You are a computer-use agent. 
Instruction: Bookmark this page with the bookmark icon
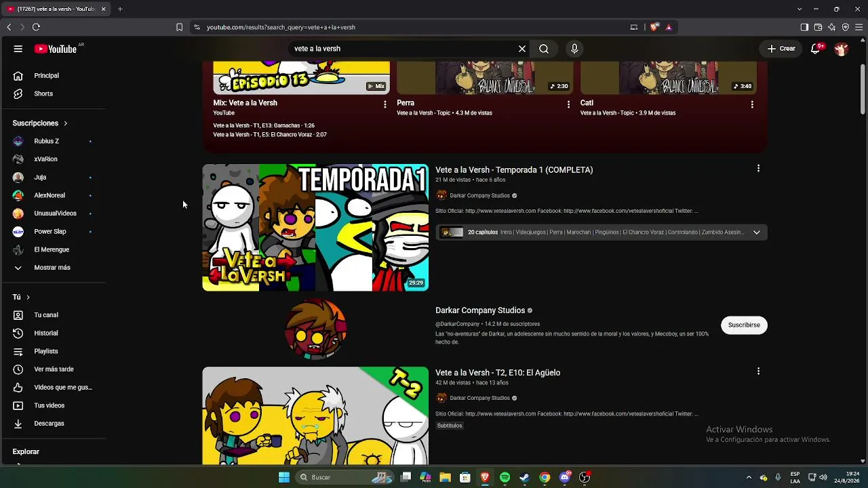(179, 27)
